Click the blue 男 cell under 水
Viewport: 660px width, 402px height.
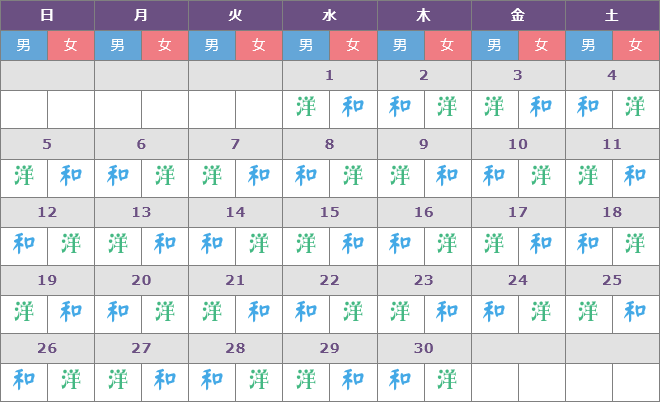pyautogui.click(x=306, y=45)
